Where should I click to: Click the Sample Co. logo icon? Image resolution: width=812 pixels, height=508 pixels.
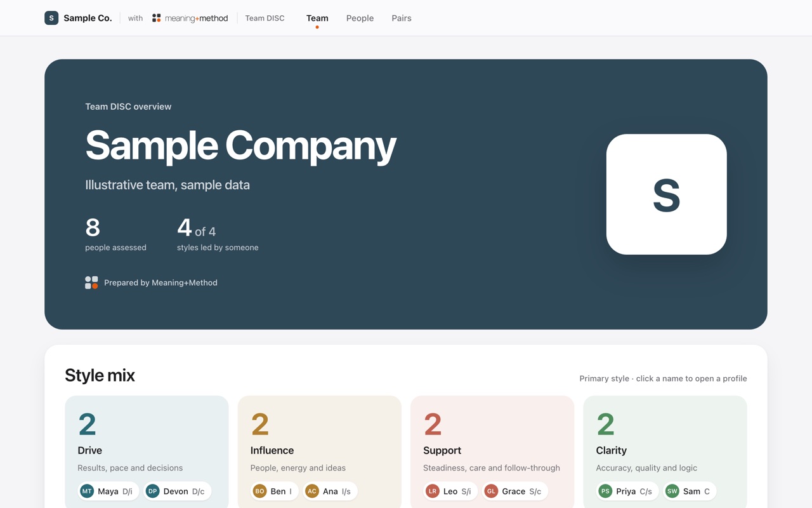point(51,18)
